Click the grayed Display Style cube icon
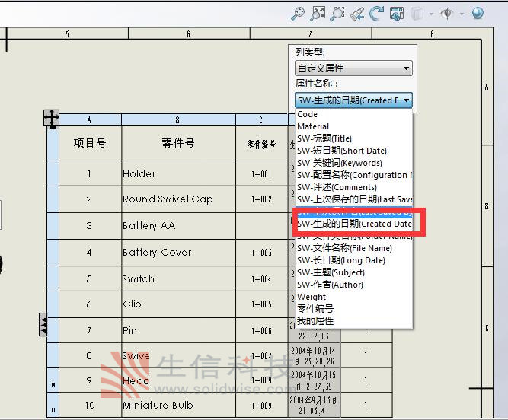This screenshot has width=508, height=420. click(417, 14)
